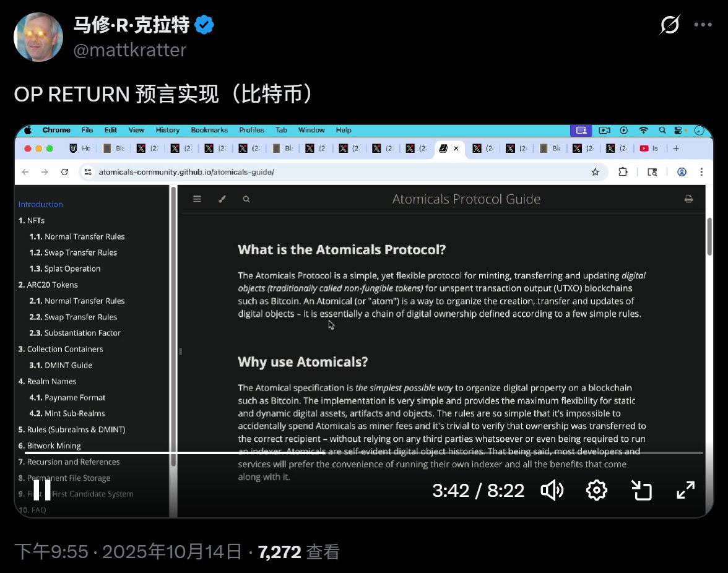Open the video settings gear
This screenshot has width=728, height=573.
pyautogui.click(x=596, y=490)
